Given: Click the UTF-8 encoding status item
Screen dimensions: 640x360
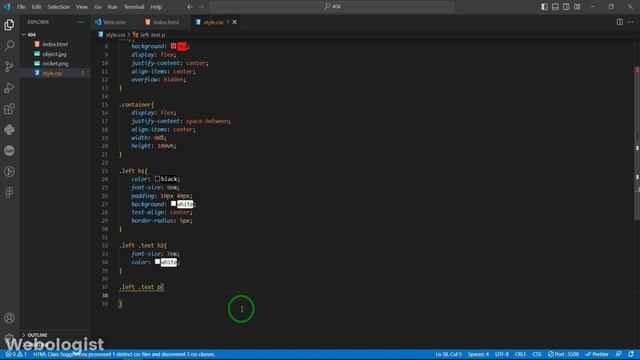Looking at the screenshot, I should (502, 354).
